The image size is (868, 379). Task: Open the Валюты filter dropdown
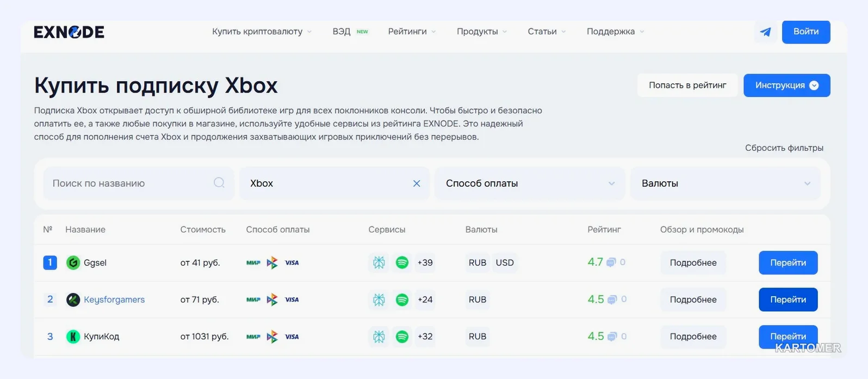click(726, 184)
